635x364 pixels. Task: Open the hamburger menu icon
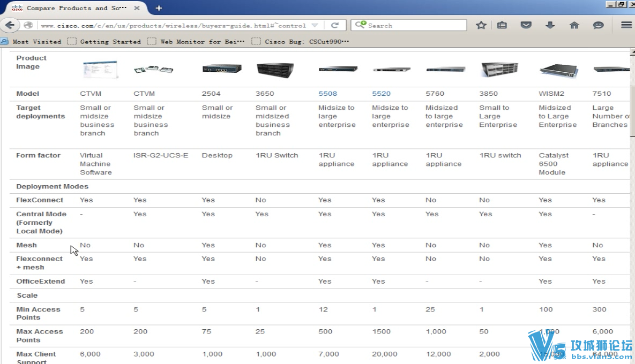coord(626,25)
